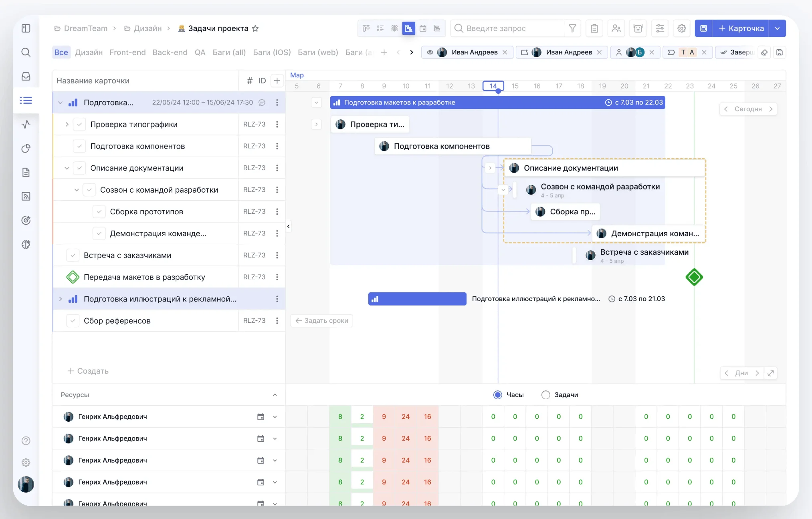This screenshot has height=519, width=812.
Task: Expand the Проверка типографики row
Action: point(67,125)
